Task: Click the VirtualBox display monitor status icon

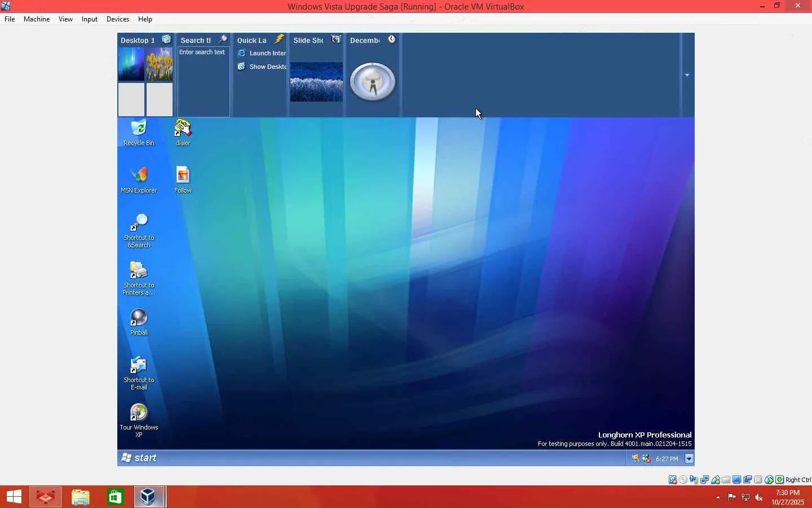Action: [737, 480]
